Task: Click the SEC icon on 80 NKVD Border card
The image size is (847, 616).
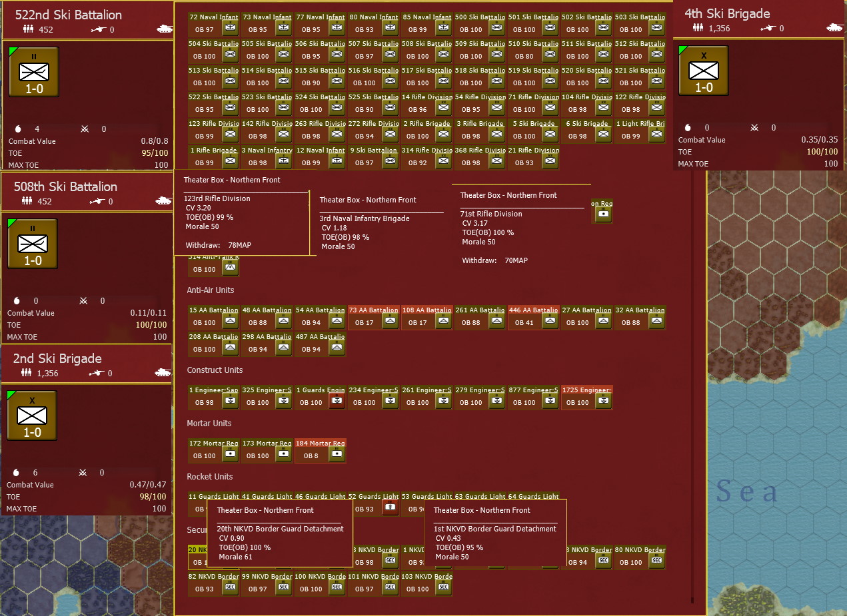Action: click(656, 561)
